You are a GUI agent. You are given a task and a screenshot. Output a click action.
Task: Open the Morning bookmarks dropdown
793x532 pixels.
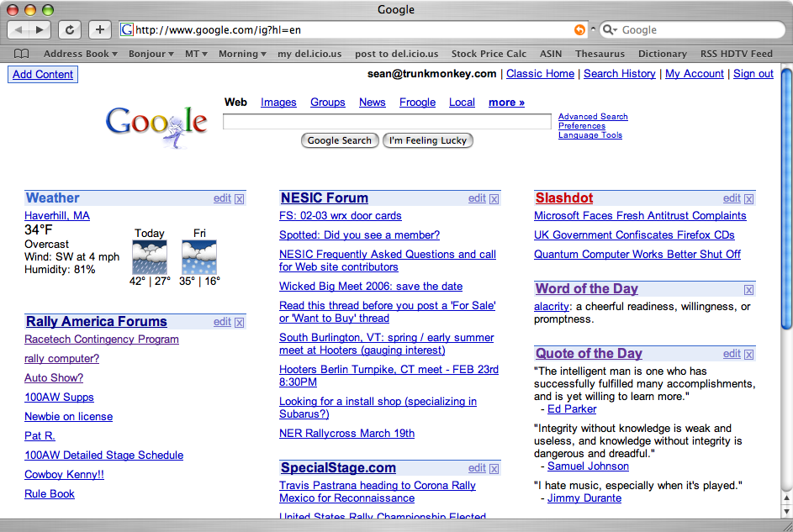click(x=242, y=54)
